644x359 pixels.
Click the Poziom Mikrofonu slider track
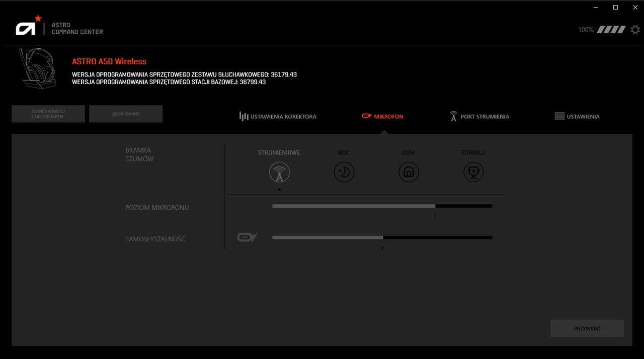click(x=382, y=206)
